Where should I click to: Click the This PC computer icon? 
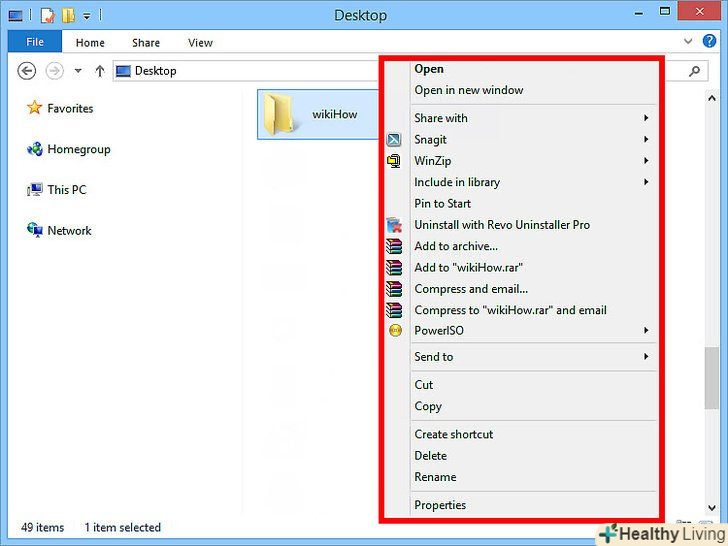point(34,189)
